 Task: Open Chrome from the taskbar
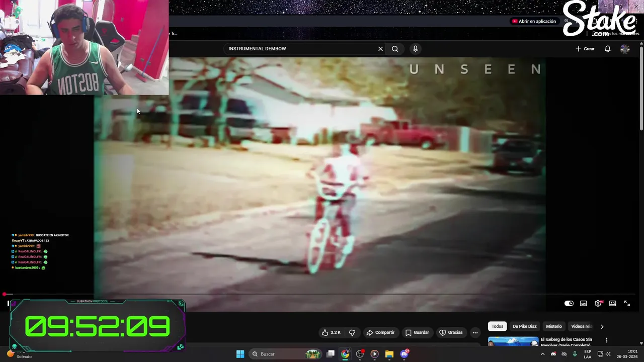[x=345, y=354]
